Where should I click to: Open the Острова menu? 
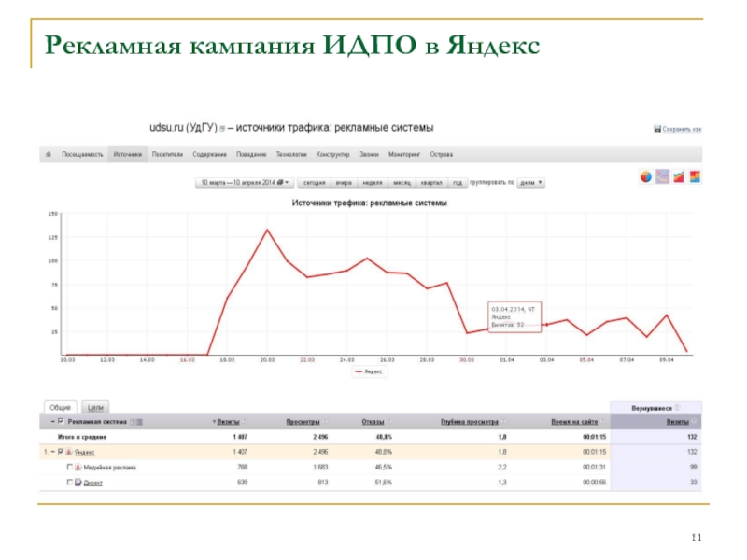[x=441, y=154]
